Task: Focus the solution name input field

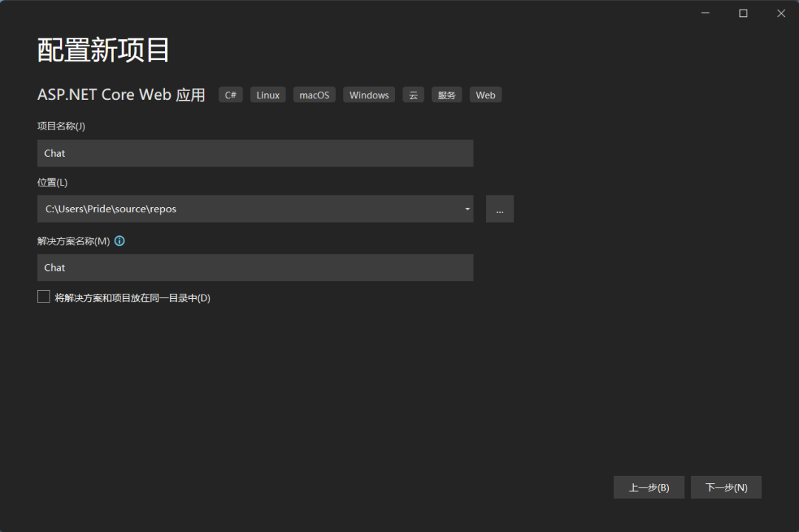Action: click(255, 268)
